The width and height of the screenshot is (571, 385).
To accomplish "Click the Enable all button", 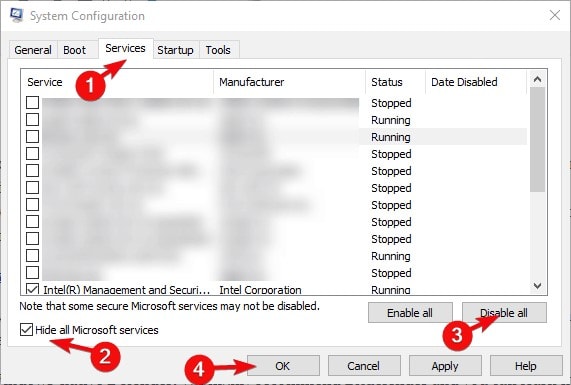I will (410, 313).
